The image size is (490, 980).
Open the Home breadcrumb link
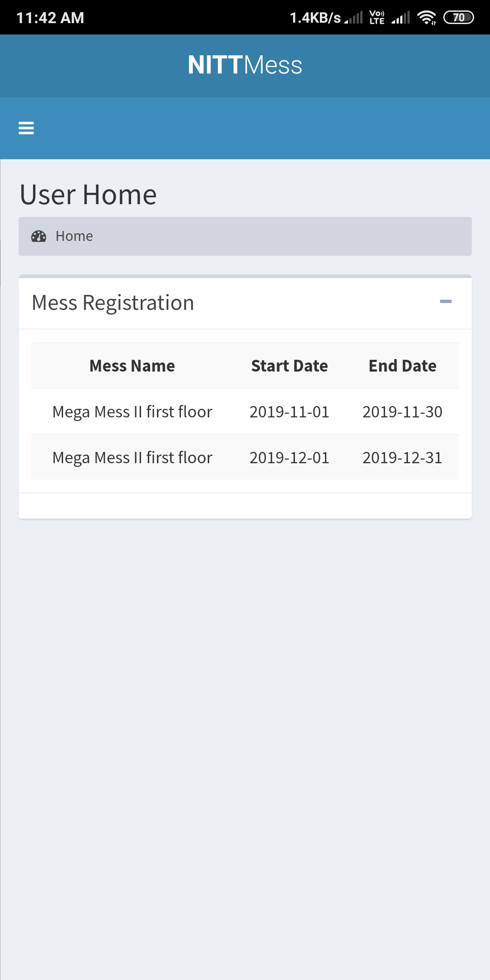tap(74, 236)
